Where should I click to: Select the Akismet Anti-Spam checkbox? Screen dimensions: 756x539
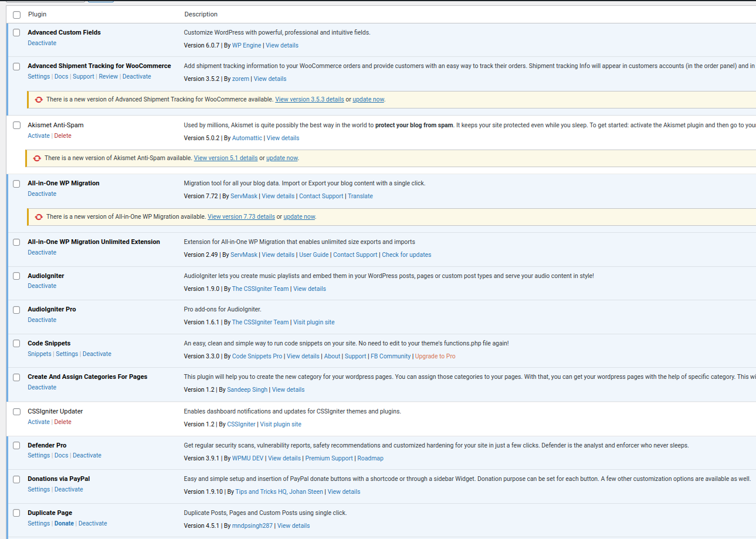pyautogui.click(x=16, y=126)
